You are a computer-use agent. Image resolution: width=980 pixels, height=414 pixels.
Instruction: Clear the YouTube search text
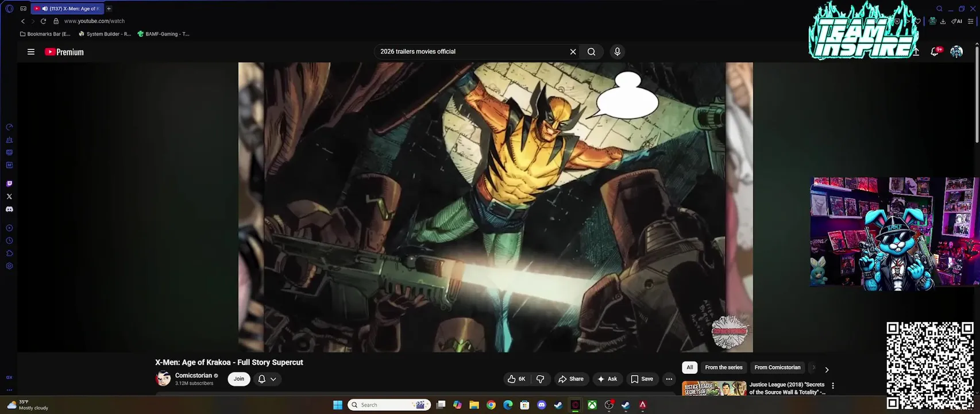(573, 52)
